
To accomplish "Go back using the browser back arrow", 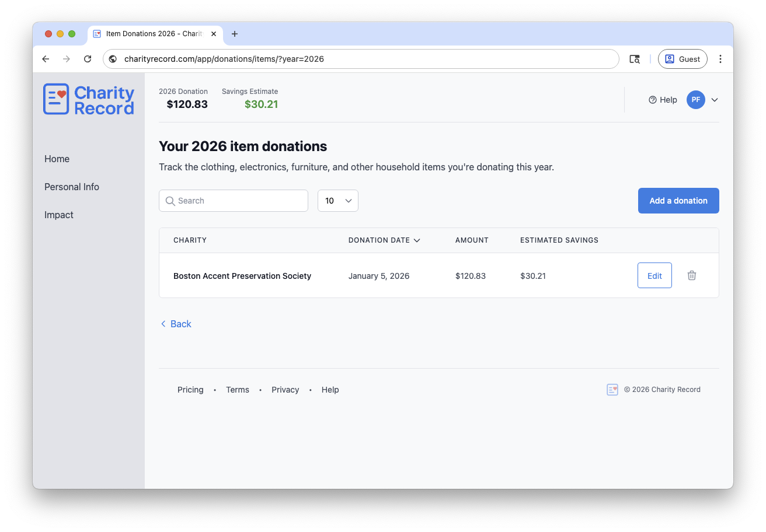I will (x=46, y=59).
